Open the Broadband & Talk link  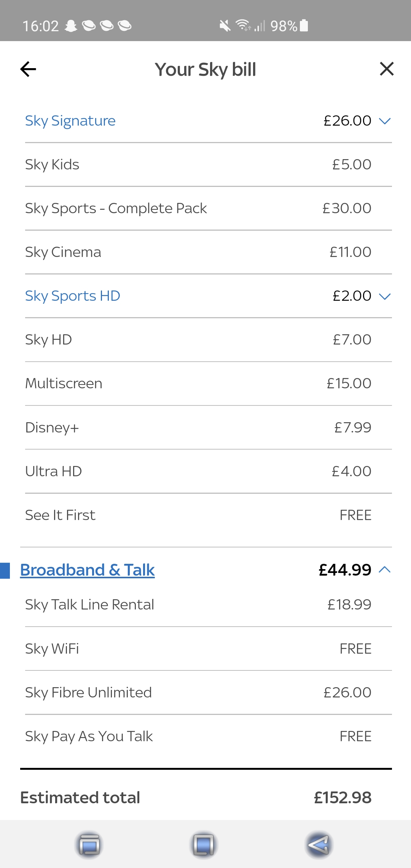[x=87, y=570]
